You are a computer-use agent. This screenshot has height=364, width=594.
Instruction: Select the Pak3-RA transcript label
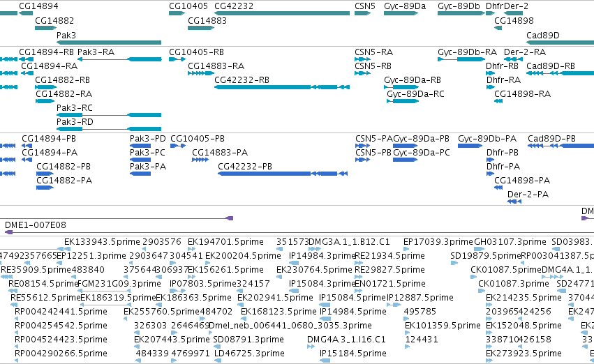pyautogui.click(x=96, y=52)
